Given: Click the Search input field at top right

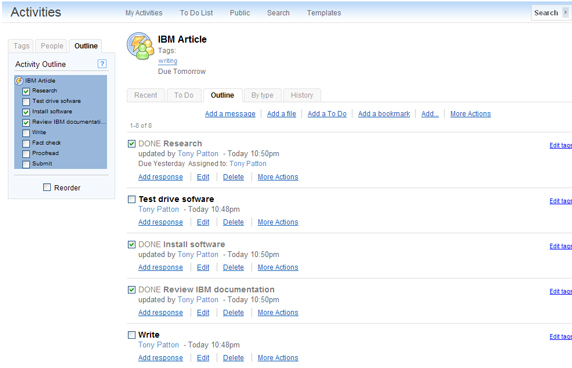Looking at the screenshot, I should [546, 13].
